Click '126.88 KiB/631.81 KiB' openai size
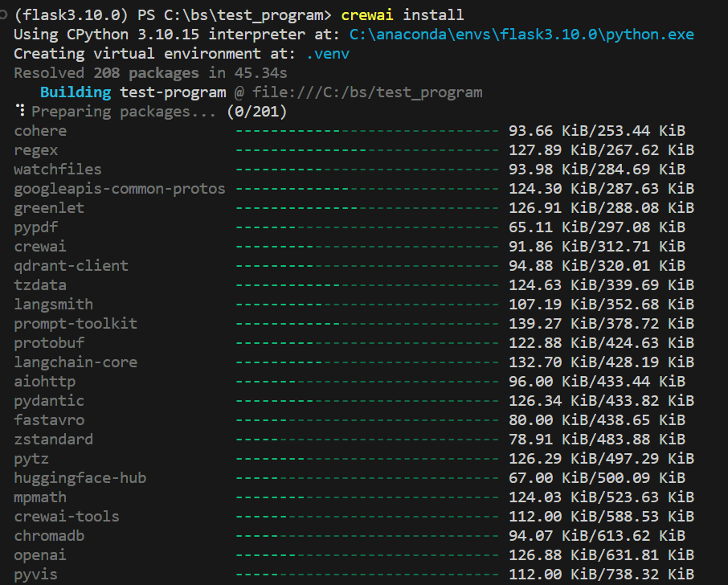The height and width of the screenshot is (585, 728). click(x=601, y=555)
